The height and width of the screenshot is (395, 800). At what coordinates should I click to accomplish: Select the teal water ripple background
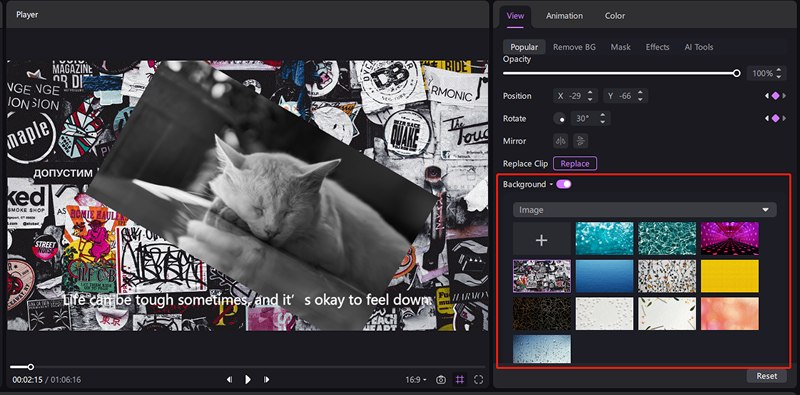tap(667, 238)
